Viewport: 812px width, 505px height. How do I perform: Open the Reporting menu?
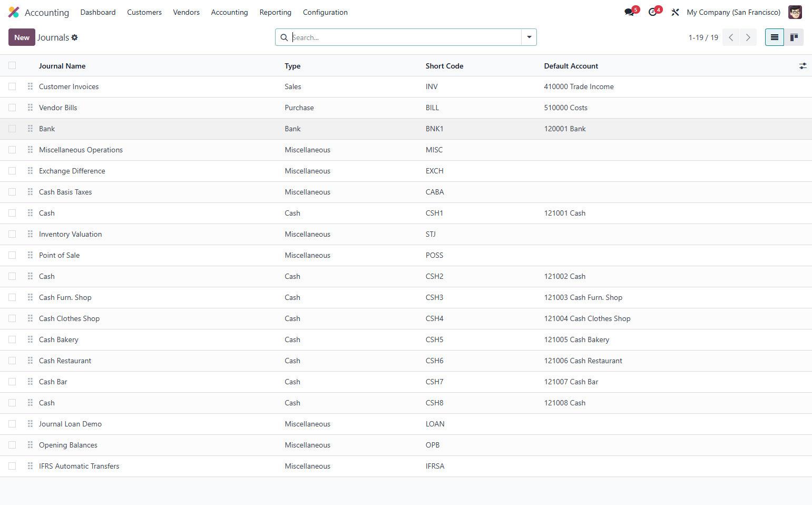click(275, 12)
